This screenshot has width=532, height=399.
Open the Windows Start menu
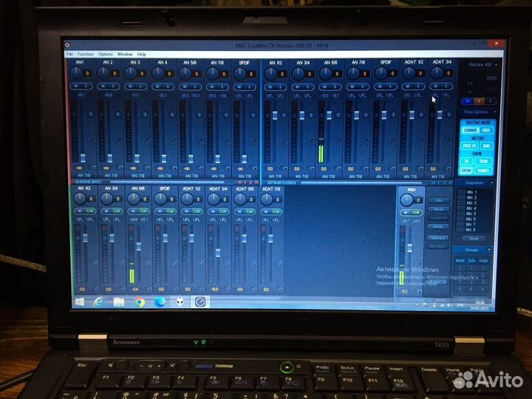pos(79,302)
